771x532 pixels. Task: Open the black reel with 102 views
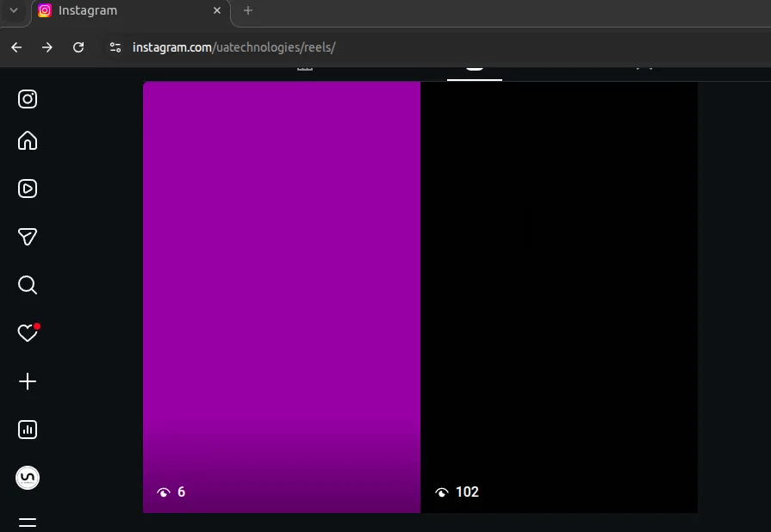click(559, 297)
